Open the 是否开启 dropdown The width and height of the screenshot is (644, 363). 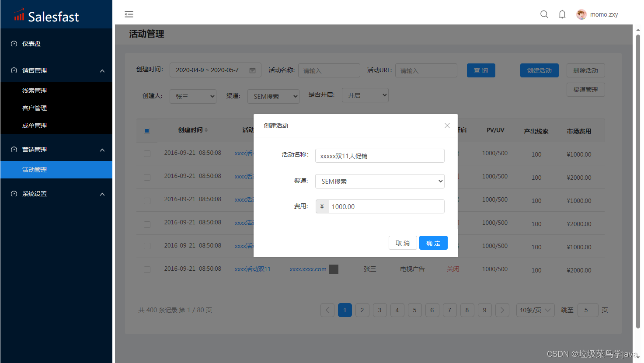coord(365,95)
